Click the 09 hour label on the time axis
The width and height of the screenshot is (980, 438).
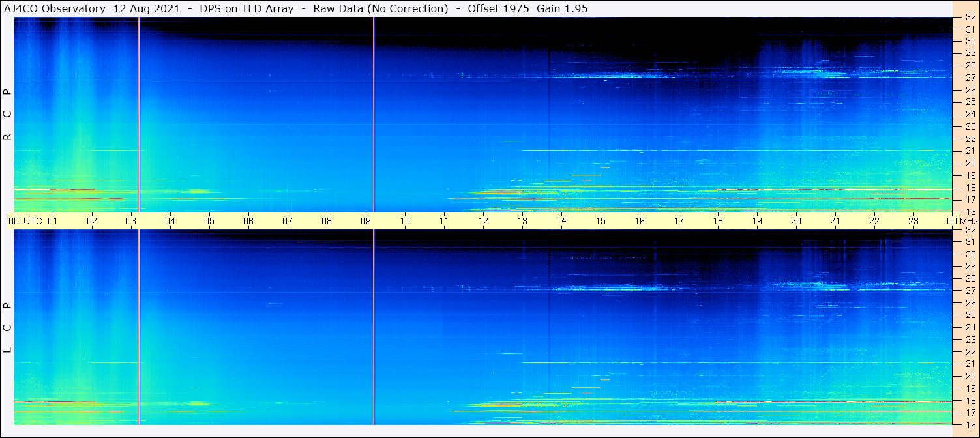click(366, 221)
